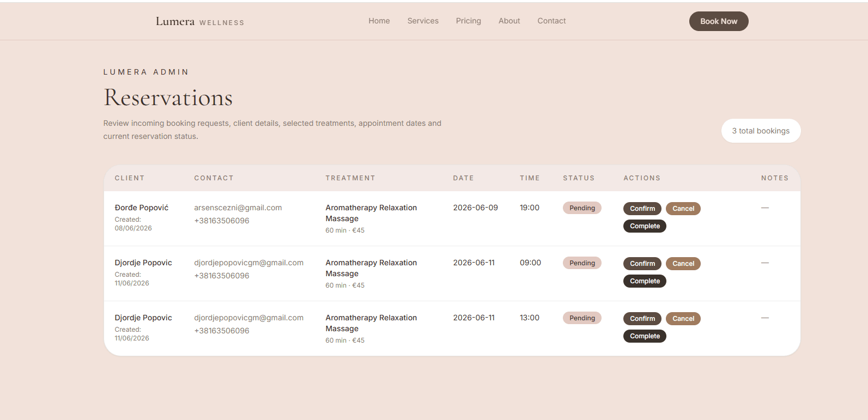The width and height of the screenshot is (868, 420).
Task: Click the ACTIONS column header
Action: [642, 178]
